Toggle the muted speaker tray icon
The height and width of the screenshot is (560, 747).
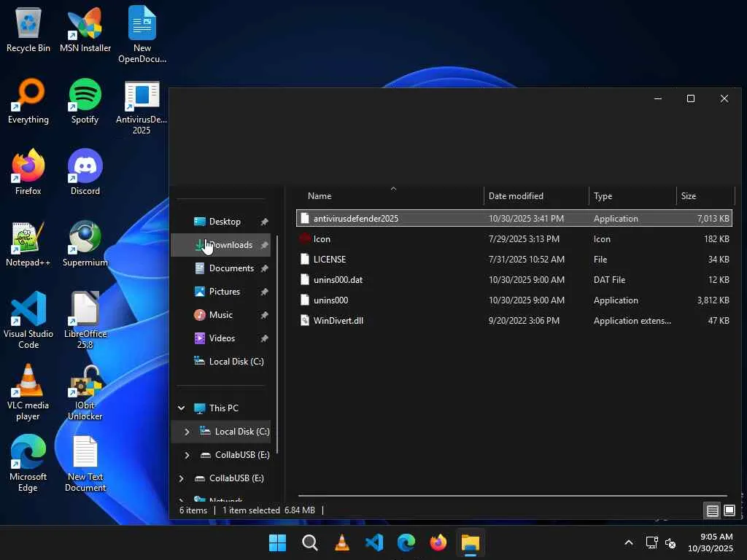click(x=671, y=543)
